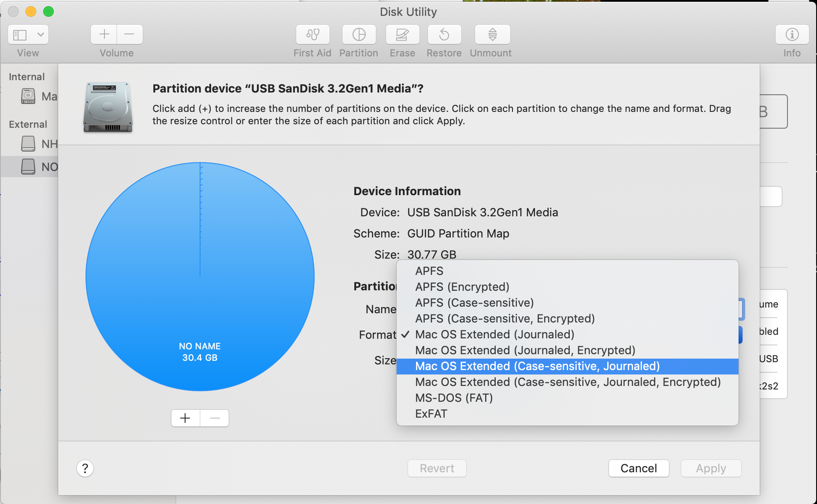Image resolution: width=817 pixels, height=504 pixels.
Task: Click the Restore toolbar icon
Action: coord(444,34)
